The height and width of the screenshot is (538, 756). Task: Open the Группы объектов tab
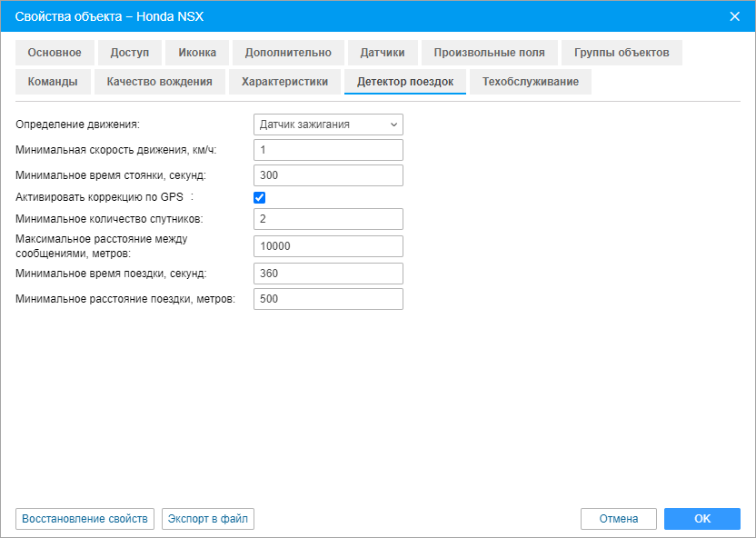point(622,53)
